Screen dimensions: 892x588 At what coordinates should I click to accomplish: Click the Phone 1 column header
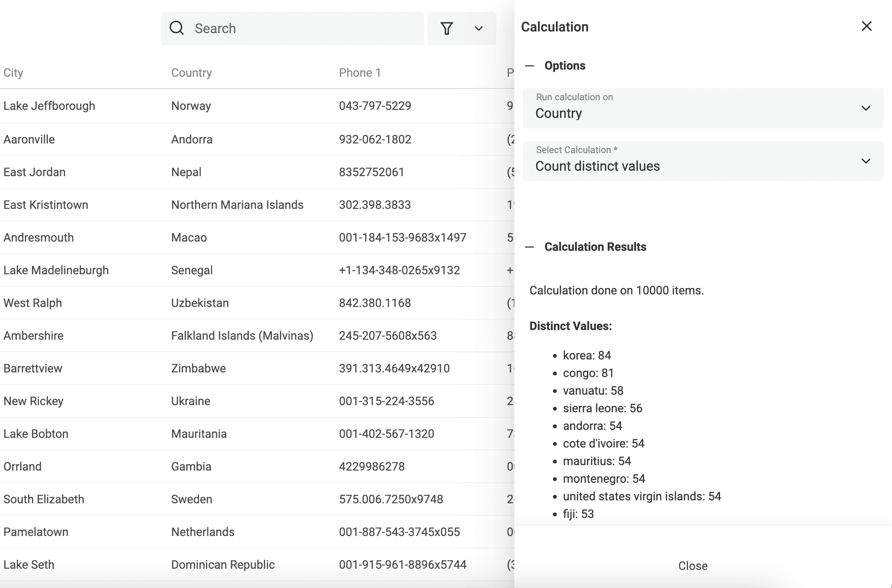[x=360, y=73]
